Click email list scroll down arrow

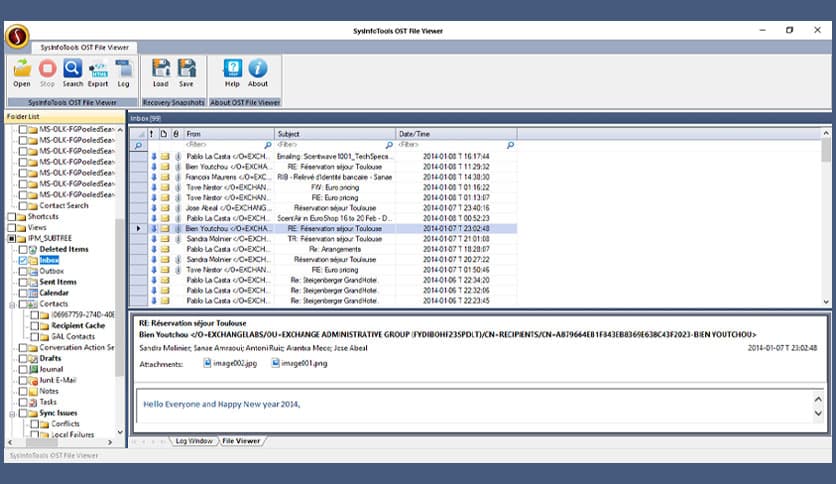coord(826,302)
